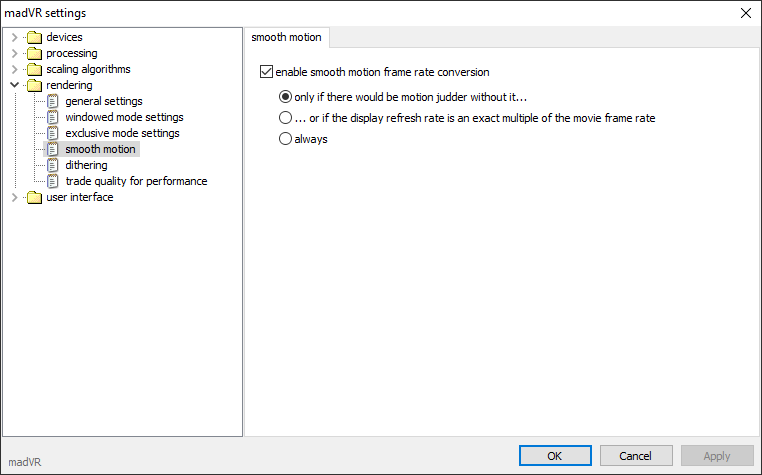The image size is (762, 475).
Task: Select the exclusive mode settings page icon
Action: pyautogui.click(x=52, y=133)
